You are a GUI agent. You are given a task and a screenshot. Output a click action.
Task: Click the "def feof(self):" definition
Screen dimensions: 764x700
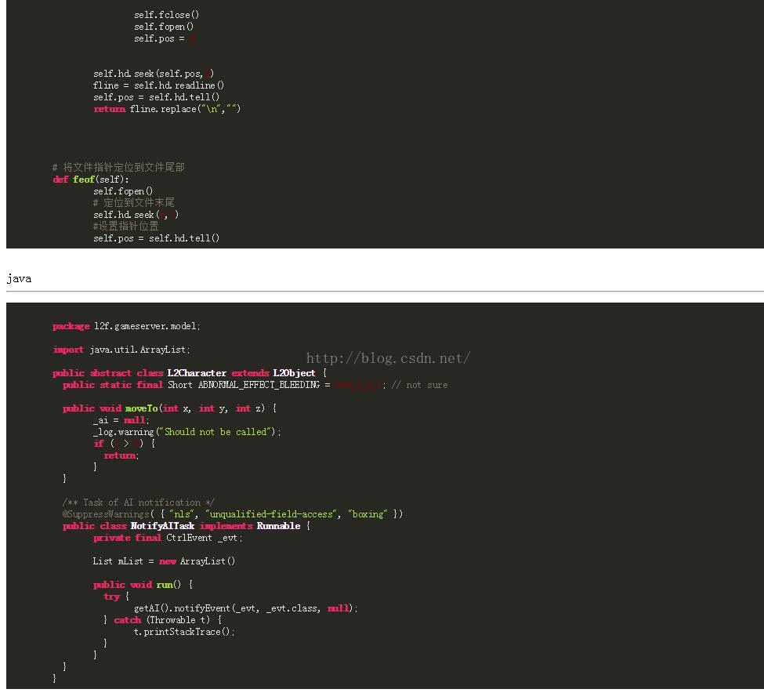[91, 180]
